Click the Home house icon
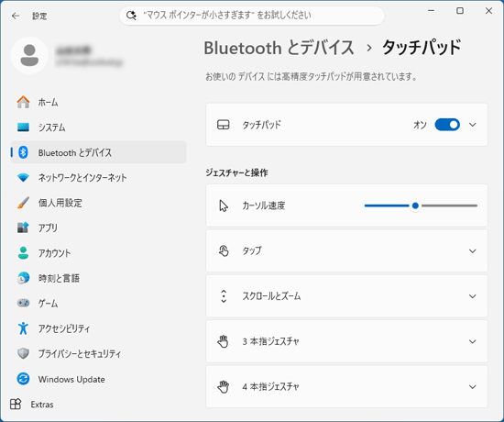 tap(23, 102)
